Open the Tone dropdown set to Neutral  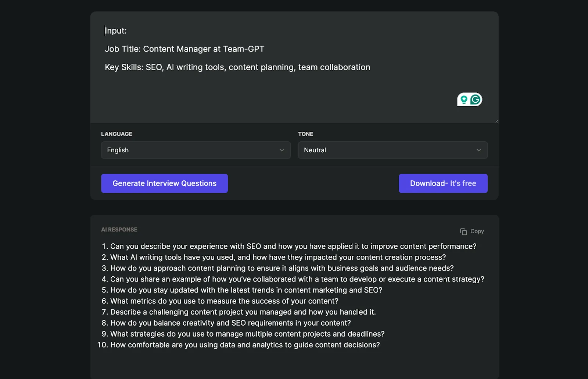point(393,150)
